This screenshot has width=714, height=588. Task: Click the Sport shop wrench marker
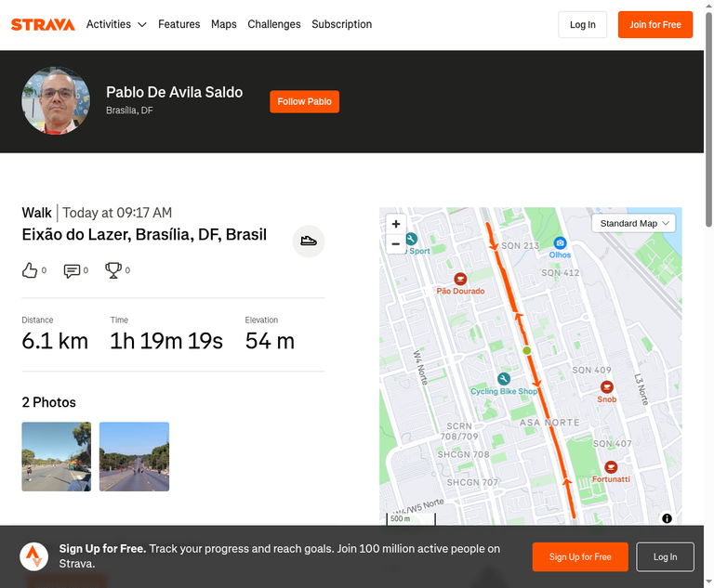[411, 239]
